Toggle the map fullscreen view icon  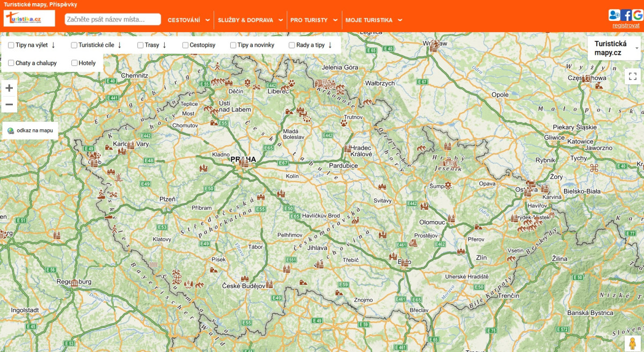tap(633, 76)
